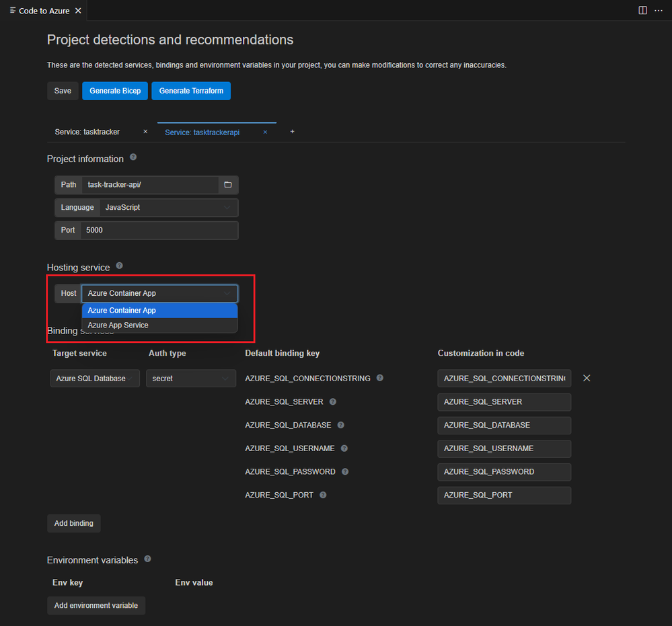Click the Project detections and recommendations heading

point(170,40)
